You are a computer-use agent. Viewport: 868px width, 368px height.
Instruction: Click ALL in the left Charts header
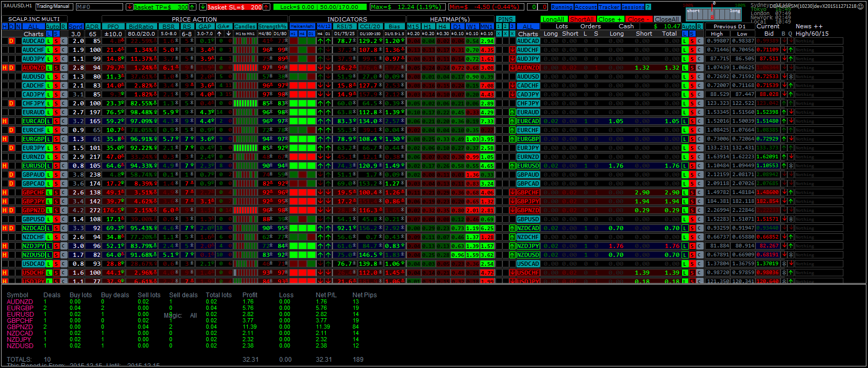[x=34, y=26]
